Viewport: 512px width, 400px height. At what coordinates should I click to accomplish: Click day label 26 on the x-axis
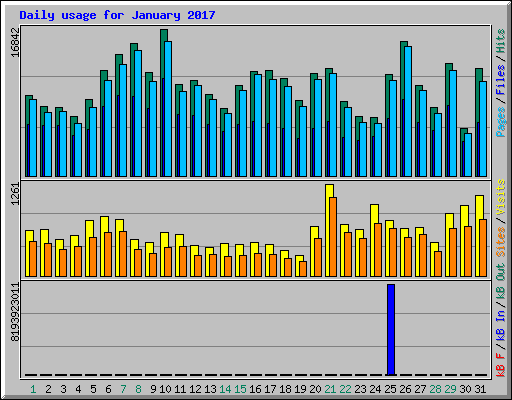(405, 389)
